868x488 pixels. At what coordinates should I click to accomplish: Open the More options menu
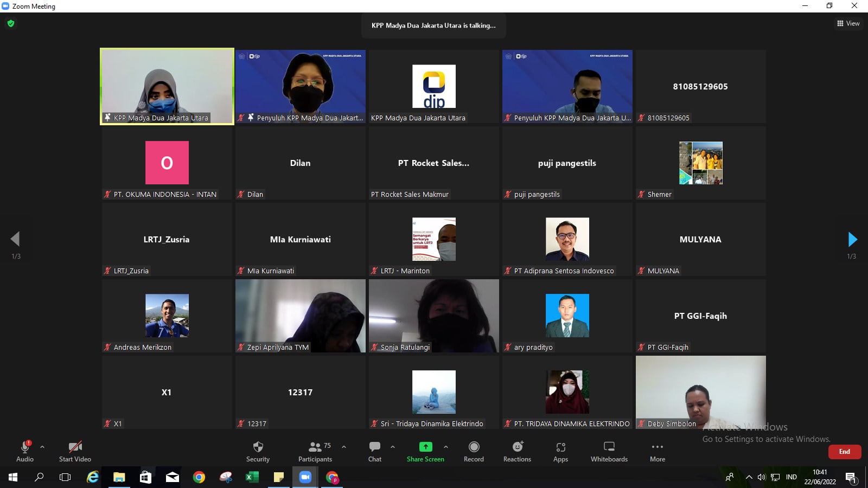coord(657,451)
